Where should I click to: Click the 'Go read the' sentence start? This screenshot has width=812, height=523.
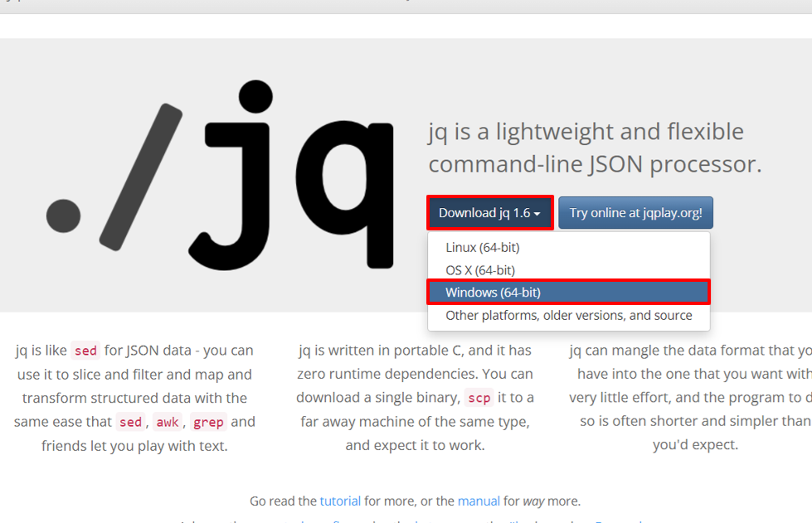(x=283, y=501)
